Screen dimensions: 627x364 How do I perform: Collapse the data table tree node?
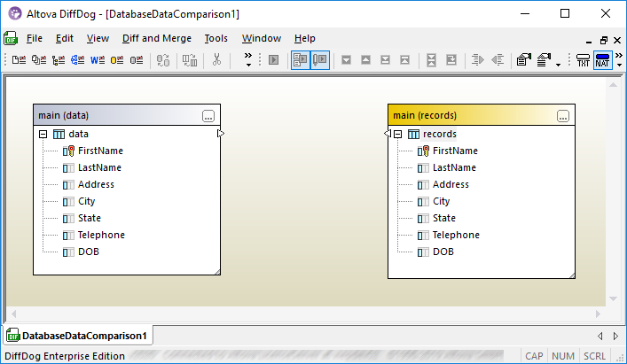click(43, 134)
